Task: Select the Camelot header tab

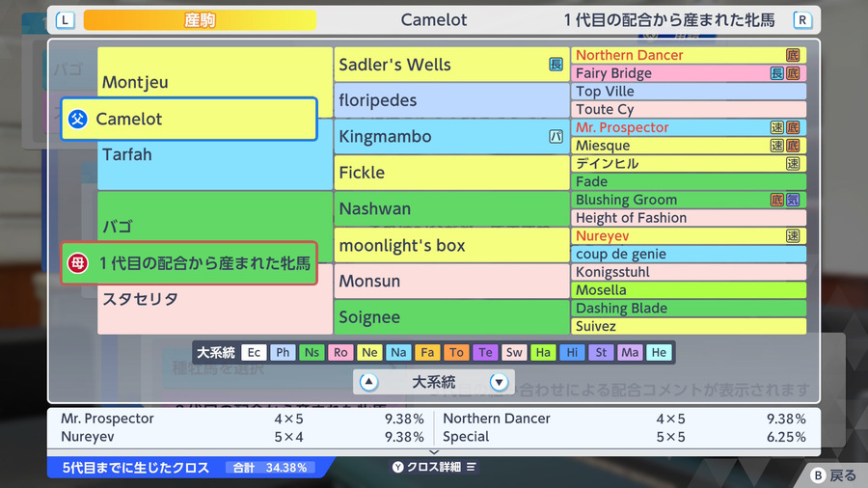Action: pyautogui.click(x=434, y=20)
